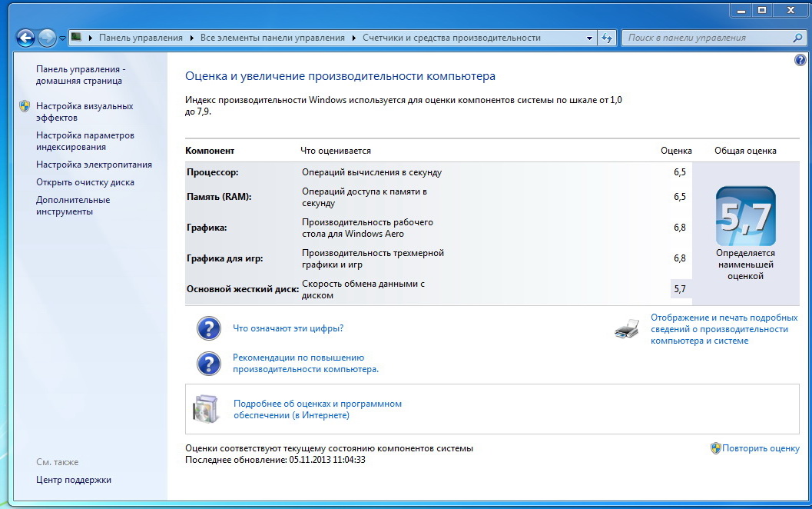Expand arrow after Панель управления breadcrumb

pyautogui.click(x=191, y=38)
